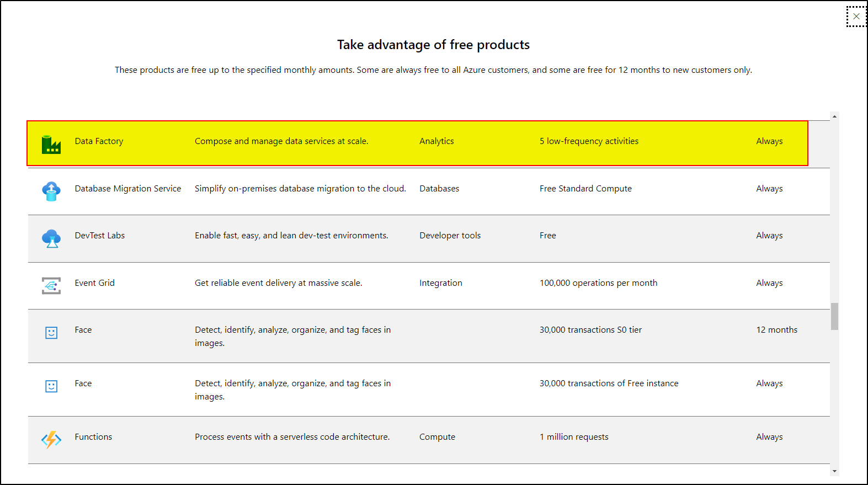This screenshot has width=868, height=485.
Task: Click the '100,000 operations per month' text
Action: [599, 283]
